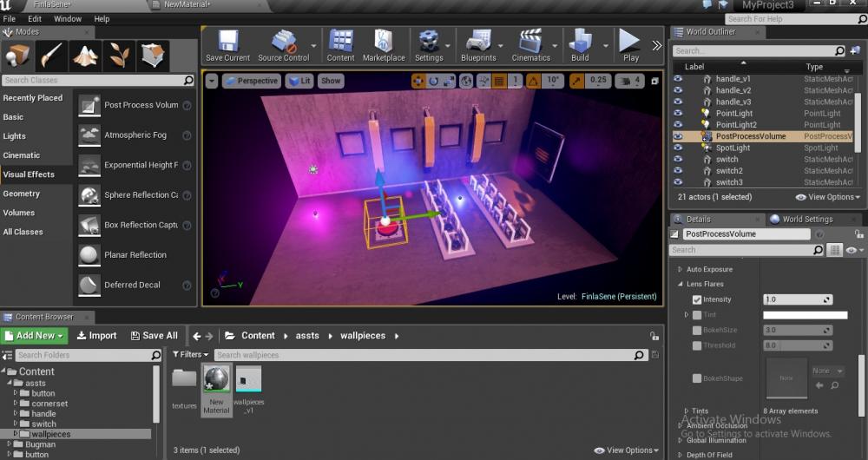Open the Marketplace toolbar icon

(x=384, y=45)
